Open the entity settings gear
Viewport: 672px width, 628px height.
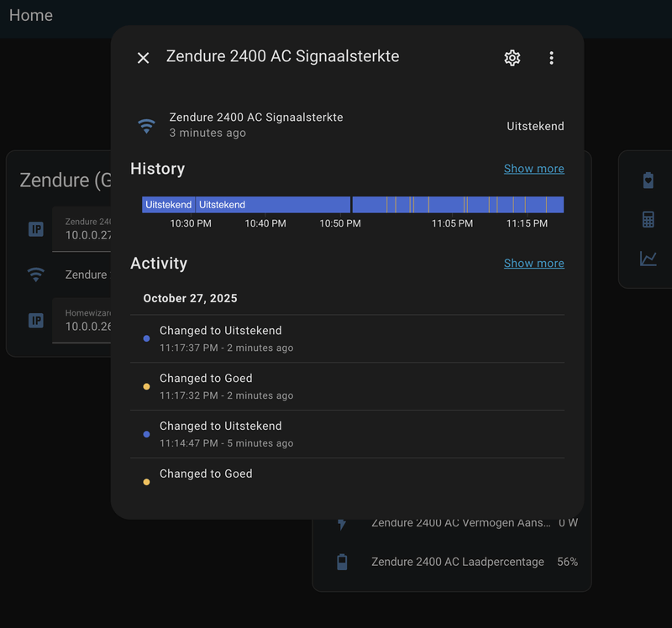512,58
